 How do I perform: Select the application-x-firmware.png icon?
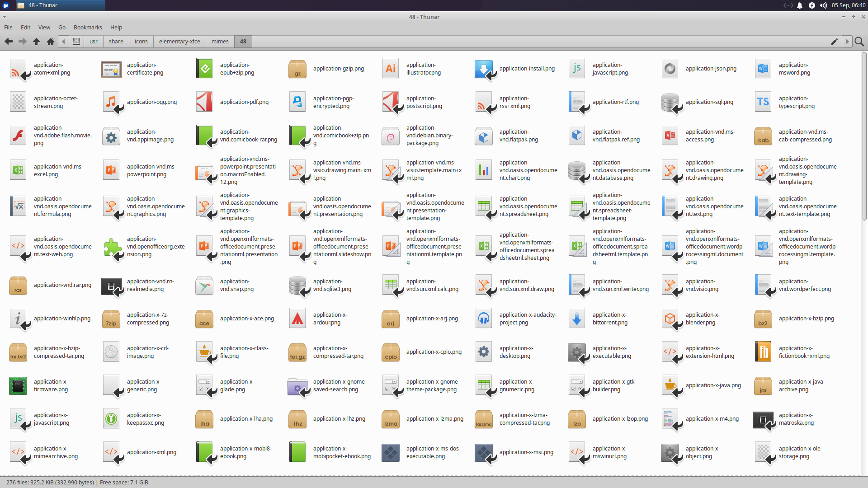point(18,385)
